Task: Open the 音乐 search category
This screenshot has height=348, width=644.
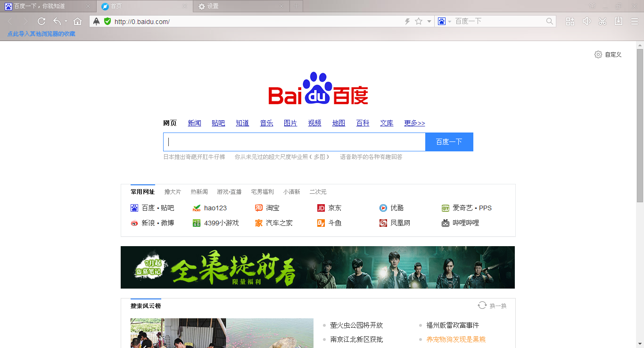Action: [x=266, y=123]
